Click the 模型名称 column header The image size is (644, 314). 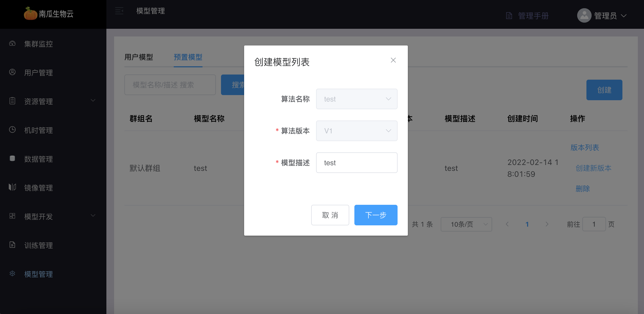click(x=209, y=119)
